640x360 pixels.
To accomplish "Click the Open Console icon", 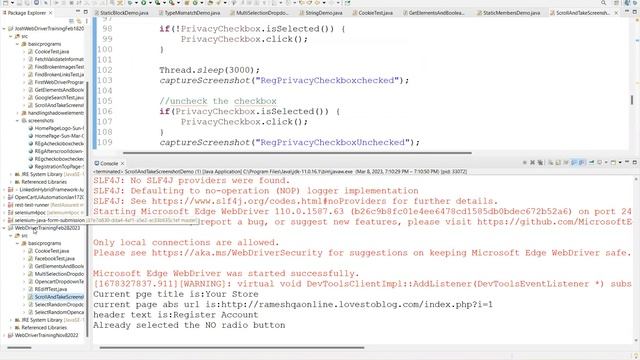I will 613,162.
